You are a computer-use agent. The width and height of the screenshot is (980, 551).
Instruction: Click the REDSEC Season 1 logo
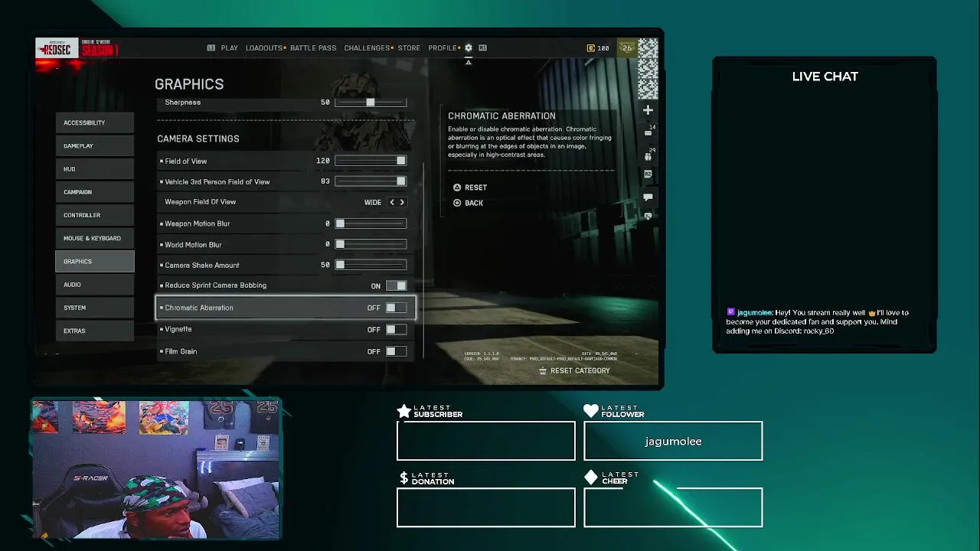(x=77, y=50)
